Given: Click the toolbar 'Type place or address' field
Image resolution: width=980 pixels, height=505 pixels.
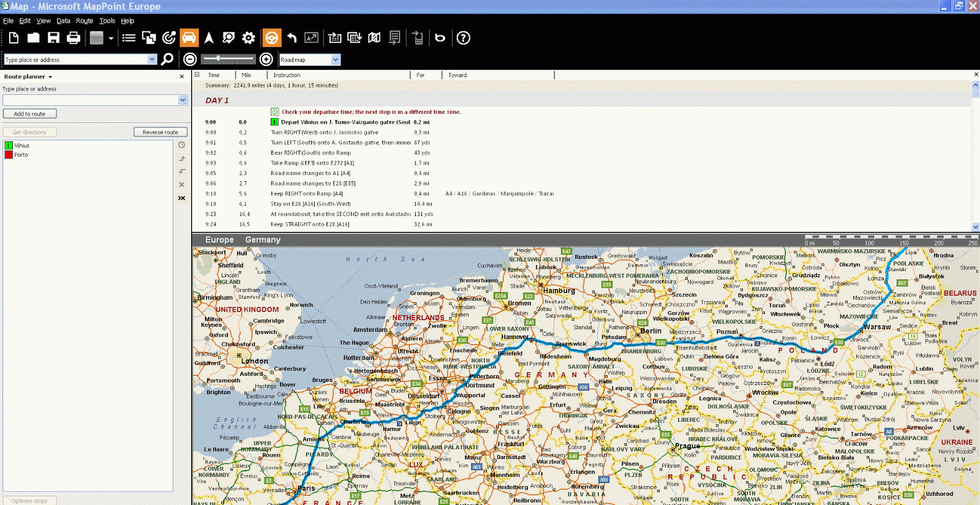Looking at the screenshot, I should 76,59.
